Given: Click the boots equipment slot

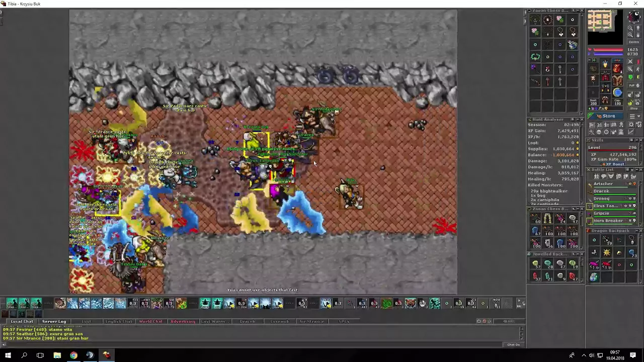Looking at the screenshot, I should coord(605,99).
